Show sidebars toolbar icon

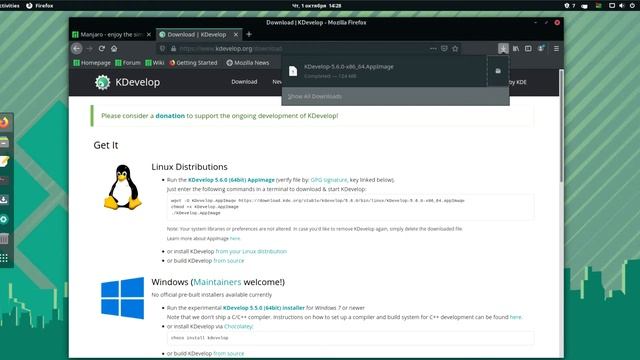point(528,49)
